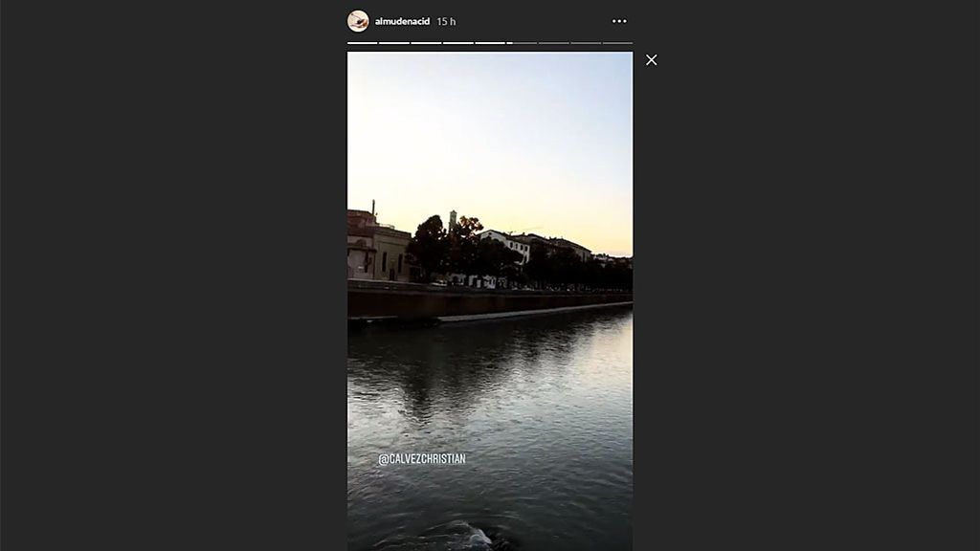Jump to the last story progress segment
This screenshot has width=980, height=551.
coord(617,42)
